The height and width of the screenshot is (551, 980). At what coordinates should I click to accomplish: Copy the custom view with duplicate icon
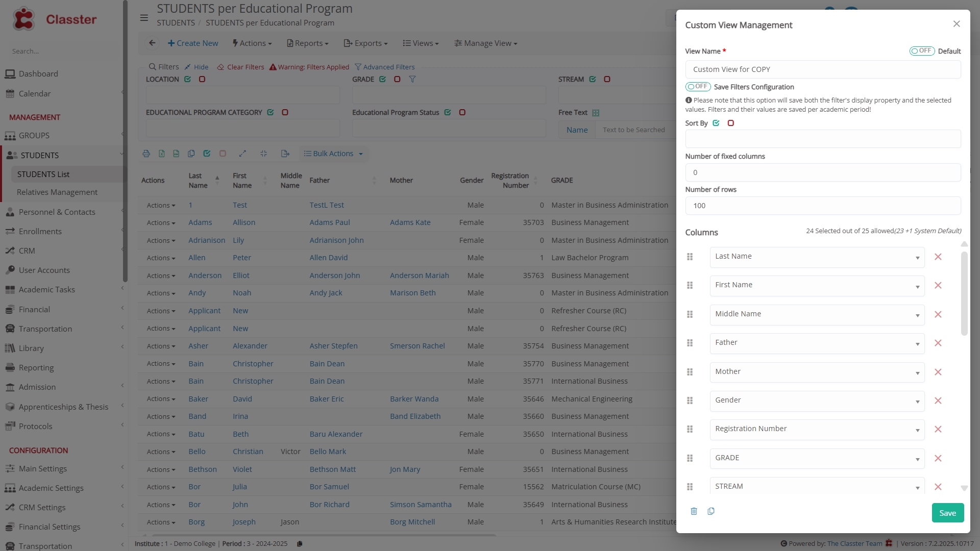[711, 511]
